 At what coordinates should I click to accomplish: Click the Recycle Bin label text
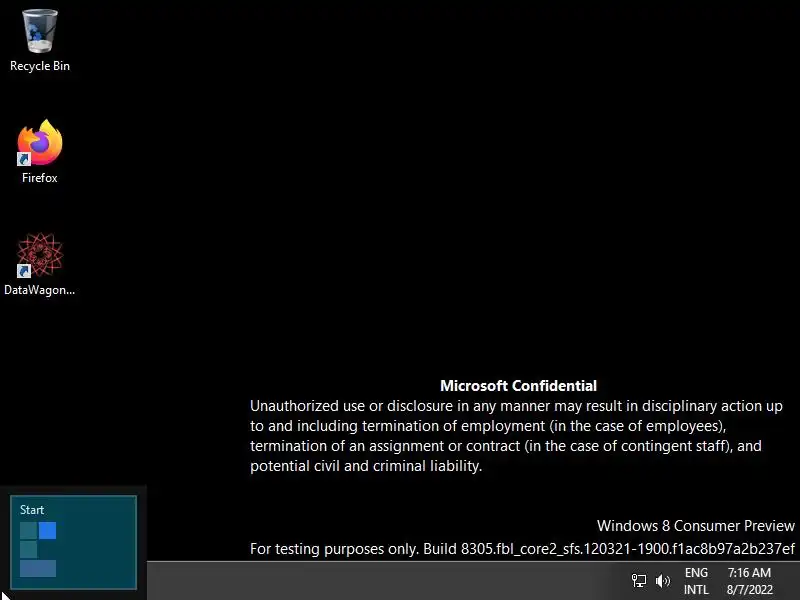coord(40,66)
